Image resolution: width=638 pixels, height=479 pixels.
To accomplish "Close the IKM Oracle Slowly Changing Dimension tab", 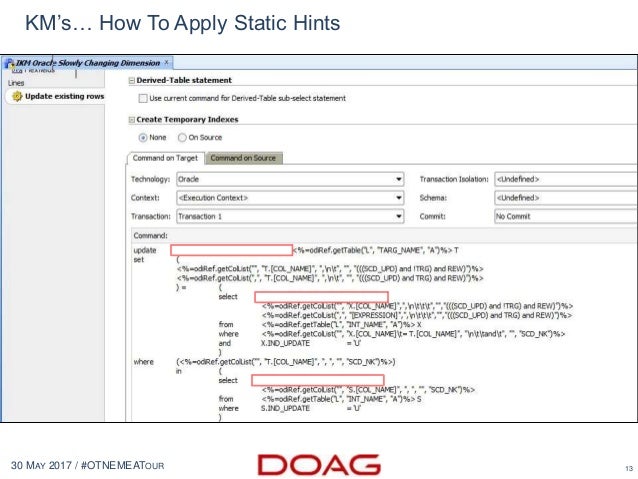I will (x=166, y=63).
